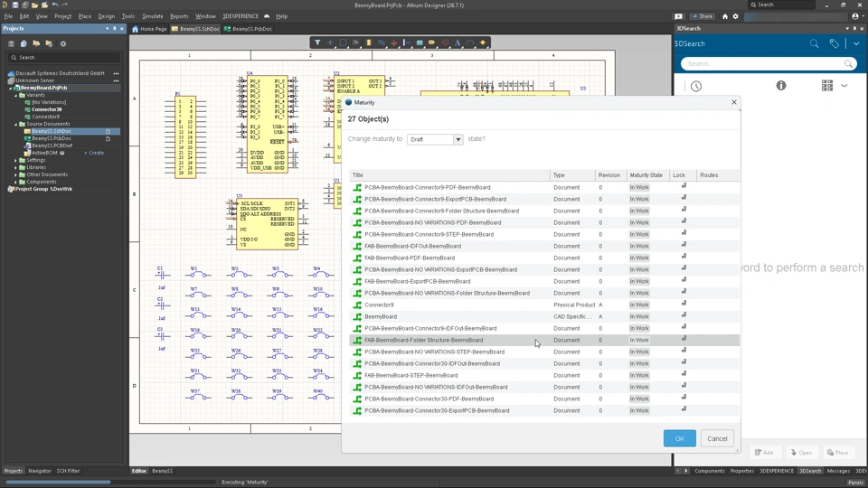Click the save icon in the title bar
Screen dimensions: 868x488
(x=15, y=5)
